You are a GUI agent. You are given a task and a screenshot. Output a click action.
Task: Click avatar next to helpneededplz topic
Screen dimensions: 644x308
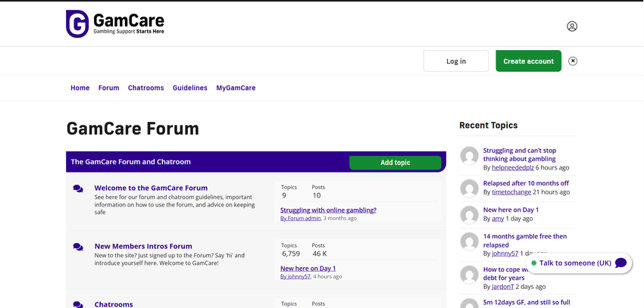pos(469,156)
